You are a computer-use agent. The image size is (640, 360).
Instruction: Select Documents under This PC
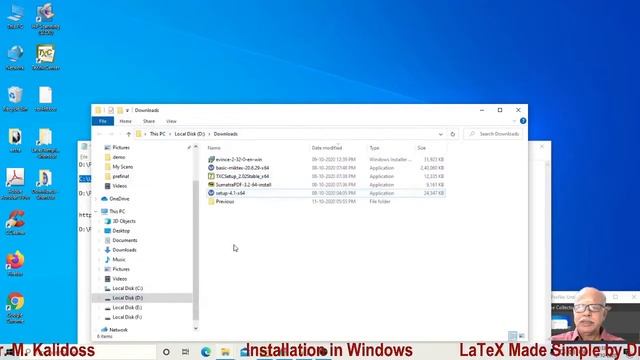[125, 240]
